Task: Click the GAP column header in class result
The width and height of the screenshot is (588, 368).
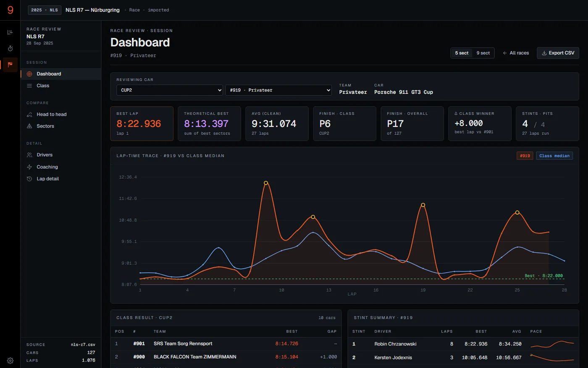Action: point(332,331)
